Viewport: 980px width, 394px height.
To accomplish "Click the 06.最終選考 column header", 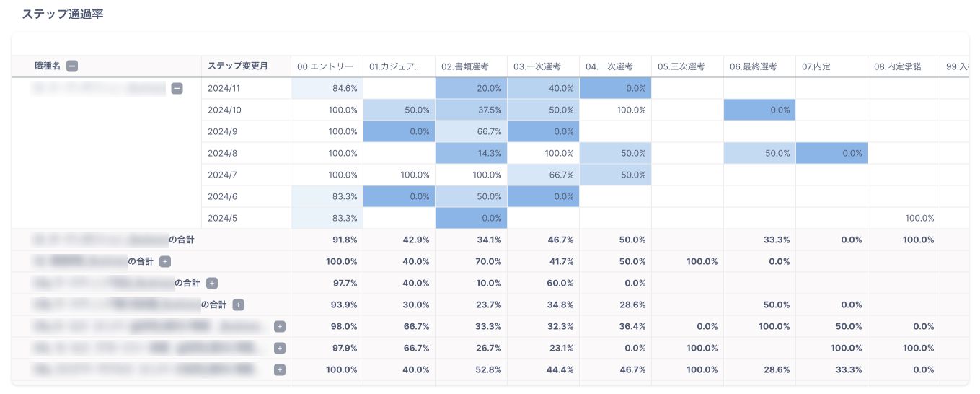I will point(754,66).
